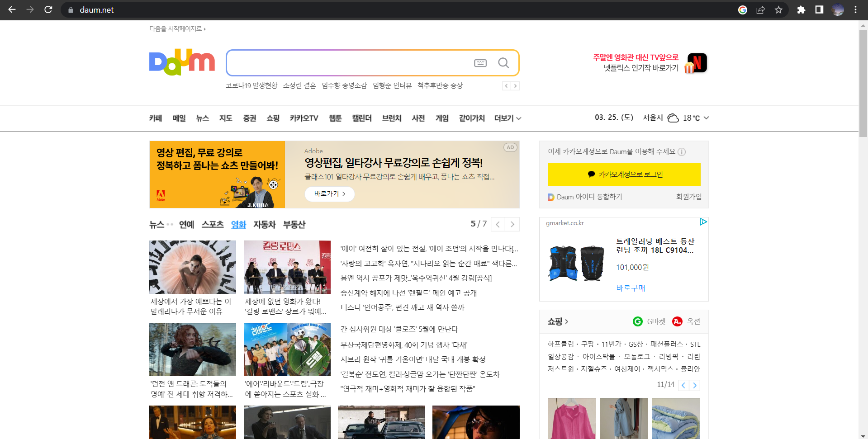Click the info icon next to Kakao account notice
The width and height of the screenshot is (868, 439).
click(683, 152)
